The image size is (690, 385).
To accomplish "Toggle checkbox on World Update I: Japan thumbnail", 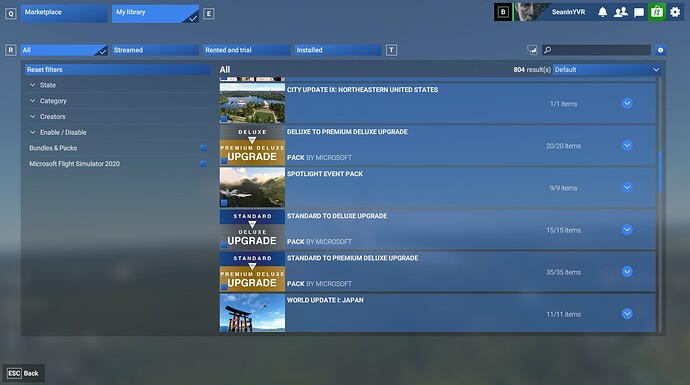I will click(224, 328).
